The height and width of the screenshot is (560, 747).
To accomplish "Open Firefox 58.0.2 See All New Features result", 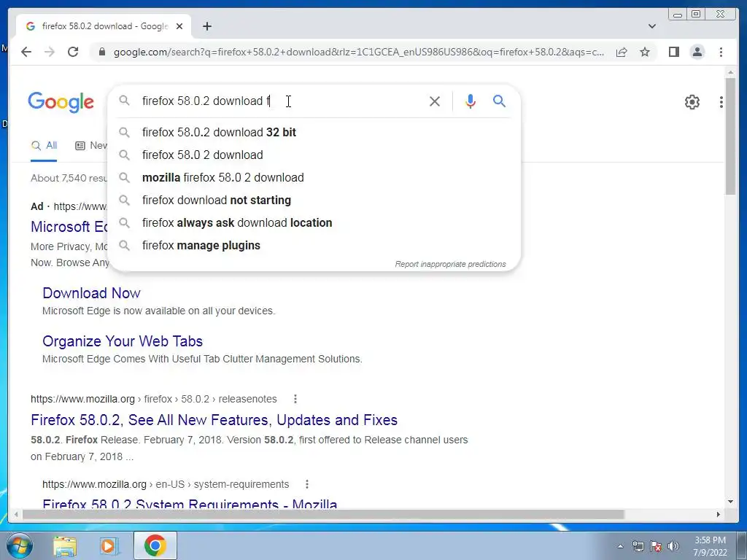I will coord(214,419).
